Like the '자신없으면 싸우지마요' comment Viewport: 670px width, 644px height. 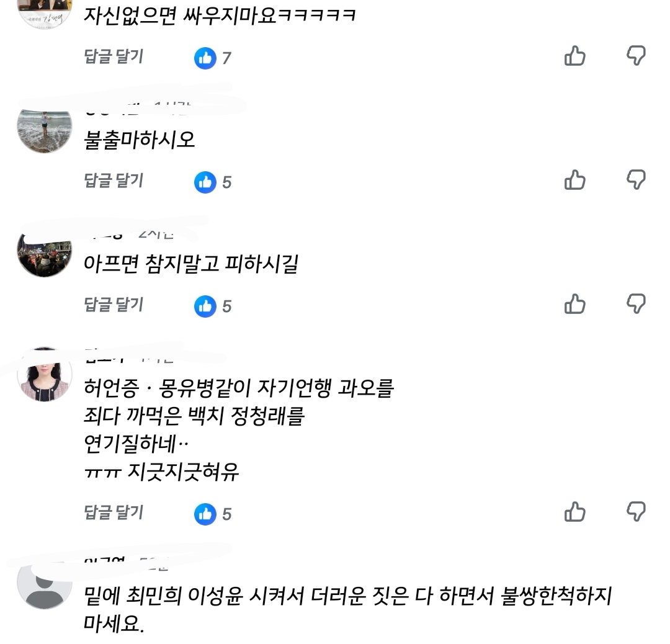(574, 56)
